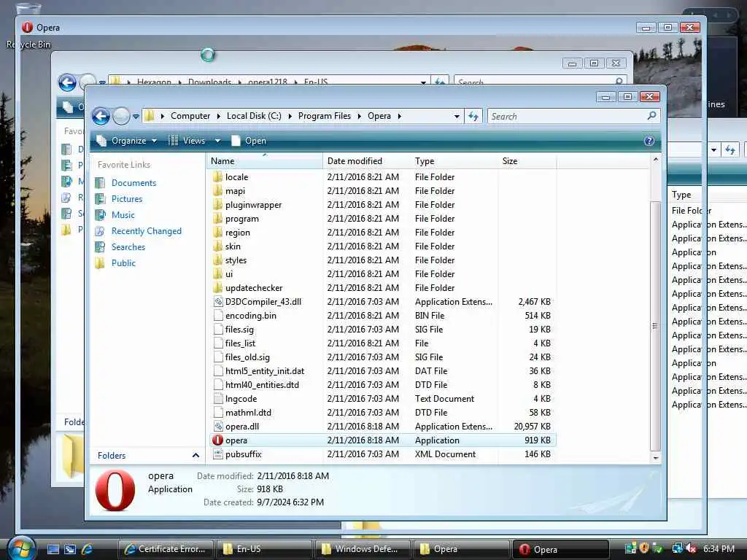The height and width of the screenshot is (560, 747).
Task: Open the Searches favorite link
Action: [x=128, y=247]
